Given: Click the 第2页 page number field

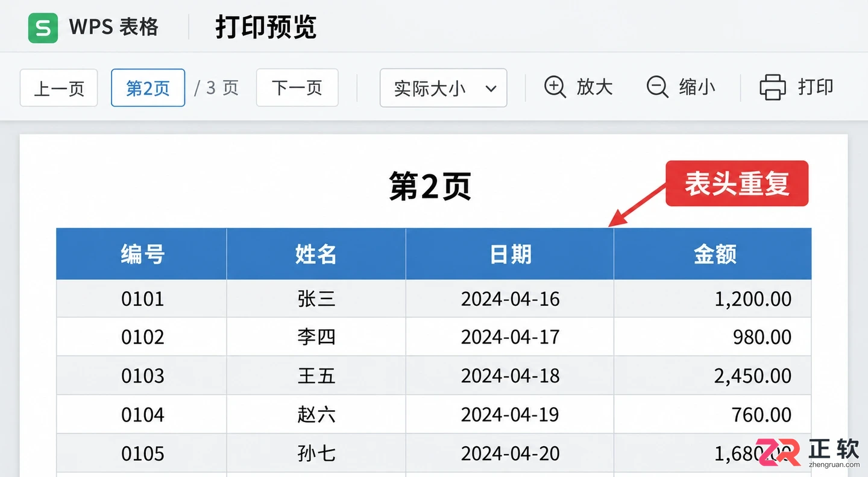Looking at the screenshot, I should 148,88.
